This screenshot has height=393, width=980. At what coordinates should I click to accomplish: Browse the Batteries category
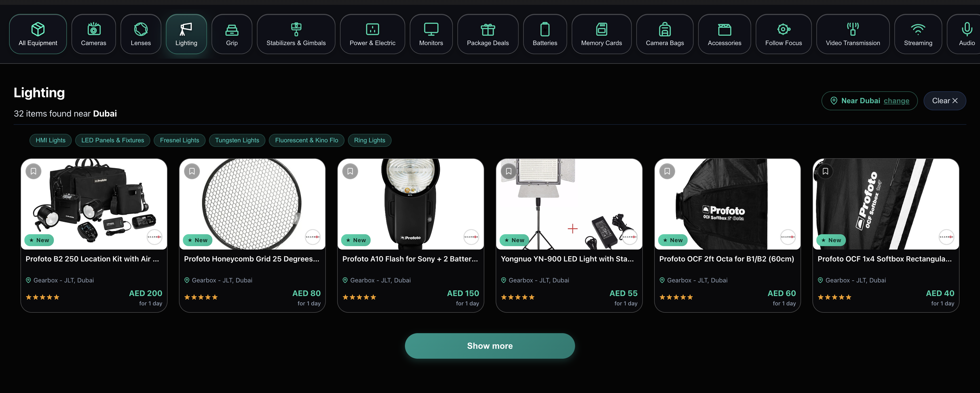click(x=545, y=34)
